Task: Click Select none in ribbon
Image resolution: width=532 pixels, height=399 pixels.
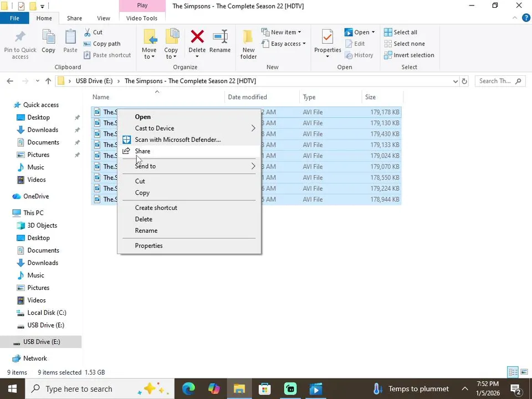Action: point(404,44)
